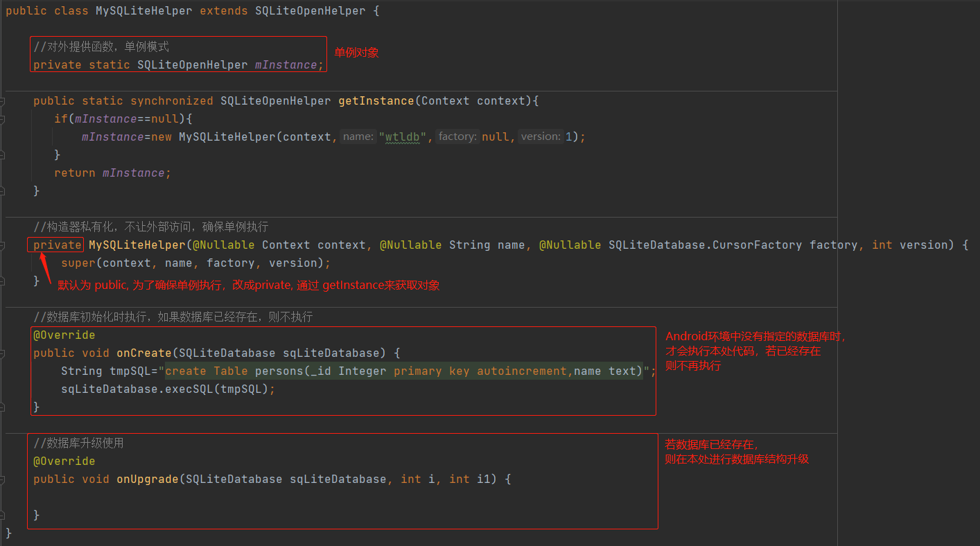Click the name: inlay parameter hint
This screenshot has height=546, width=980.
point(358,137)
